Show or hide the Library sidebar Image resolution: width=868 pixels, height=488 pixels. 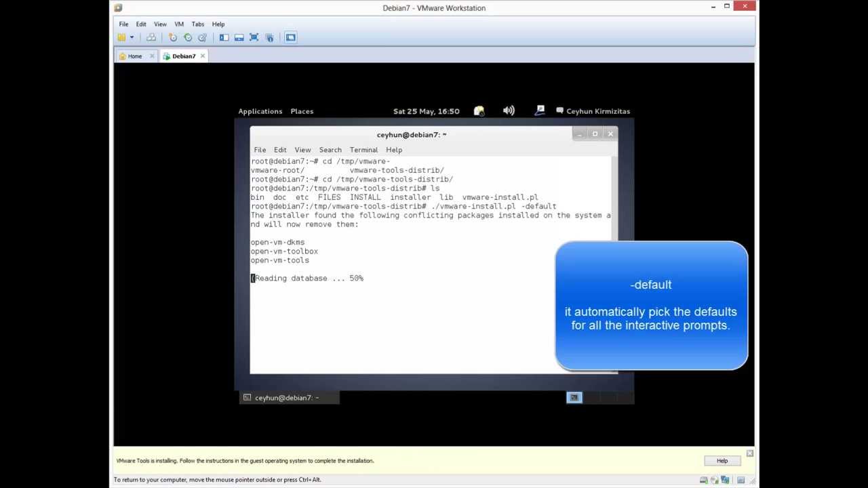[x=224, y=37]
